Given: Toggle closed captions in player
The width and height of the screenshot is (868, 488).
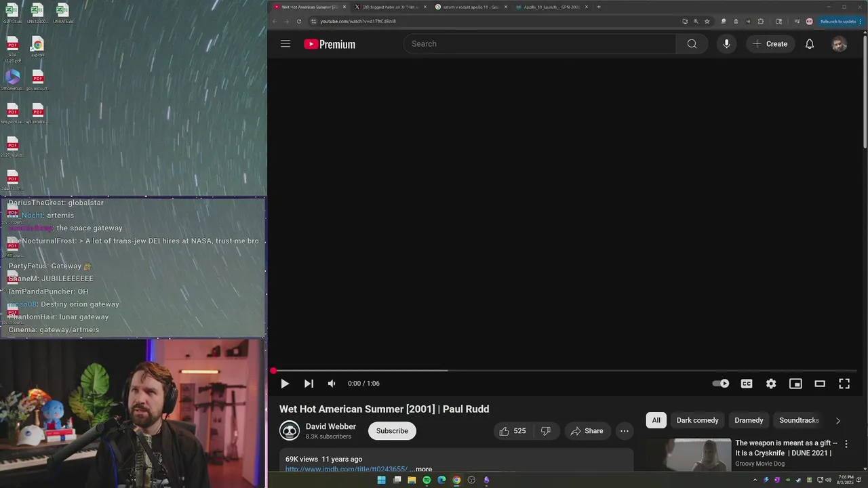Looking at the screenshot, I should (747, 384).
